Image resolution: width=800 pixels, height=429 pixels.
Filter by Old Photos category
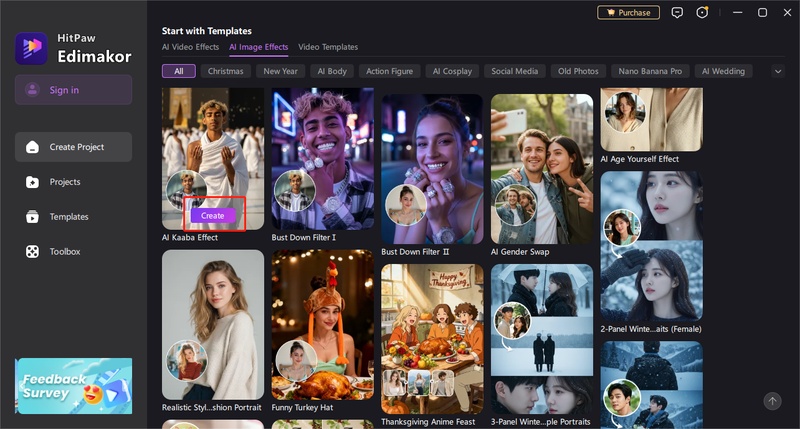tap(578, 71)
